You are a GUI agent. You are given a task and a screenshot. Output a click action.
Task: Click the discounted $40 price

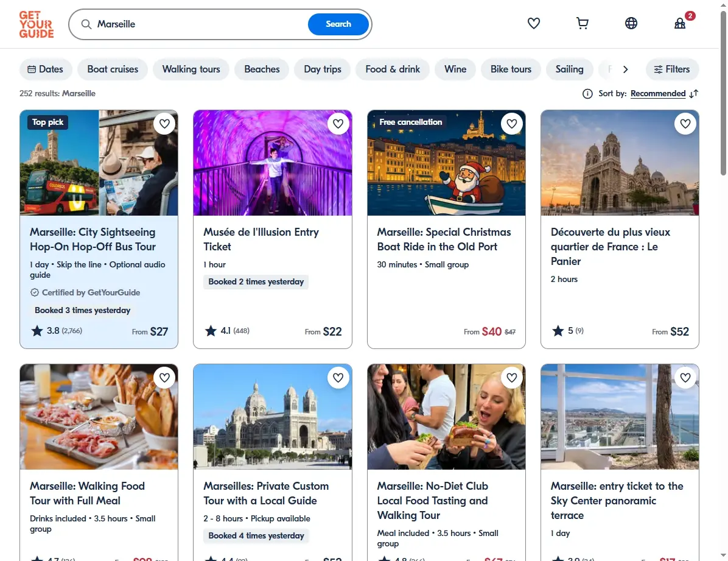click(x=492, y=331)
